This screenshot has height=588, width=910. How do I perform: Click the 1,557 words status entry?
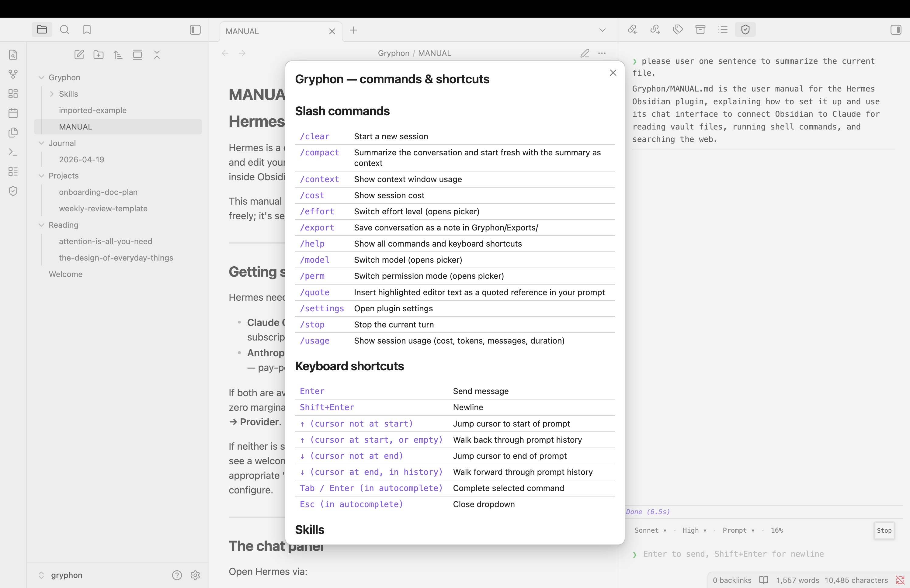coord(798,580)
